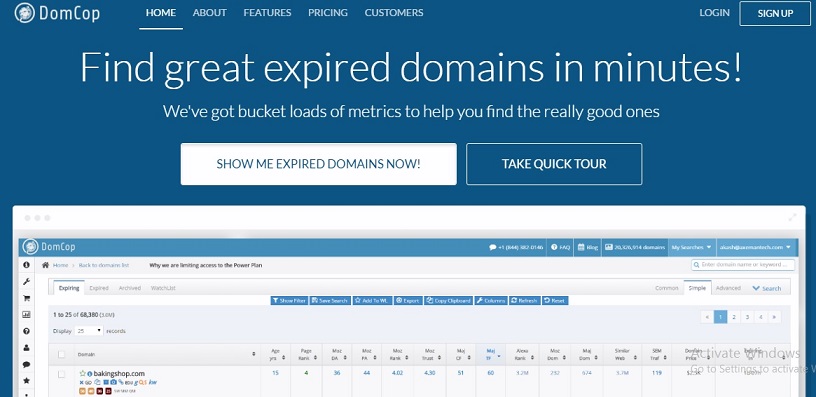This screenshot has height=397, width=816.
Task: Expand the My Searches dropdown
Action: tap(691, 247)
